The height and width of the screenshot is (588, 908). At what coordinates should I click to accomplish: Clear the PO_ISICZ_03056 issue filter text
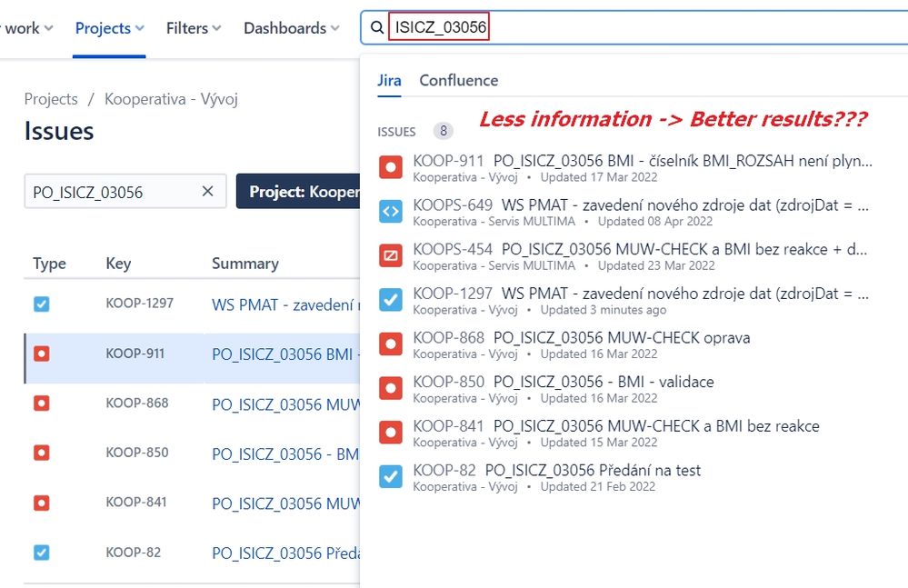(208, 191)
